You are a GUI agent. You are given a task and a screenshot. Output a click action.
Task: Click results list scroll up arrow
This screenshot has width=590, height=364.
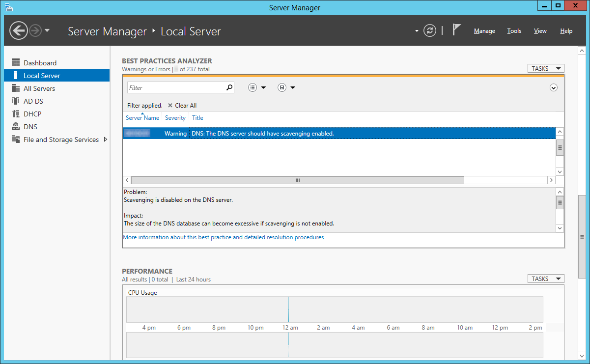(x=560, y=132)
